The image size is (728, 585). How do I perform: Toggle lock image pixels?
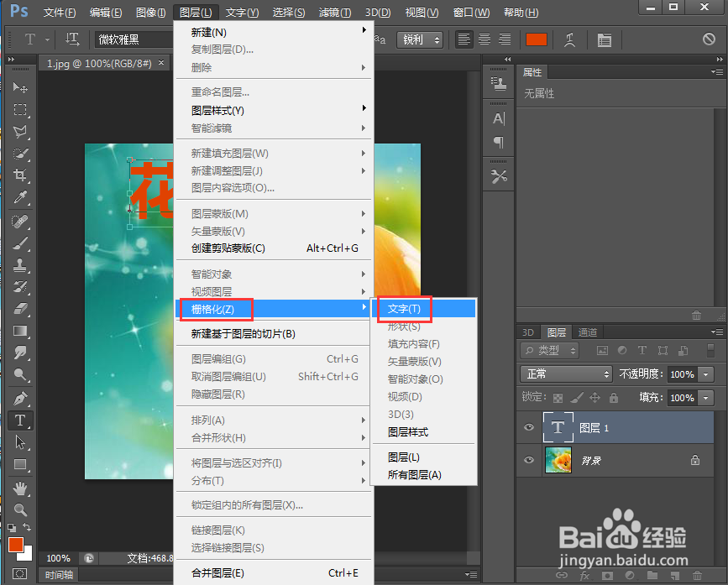(x=577, y=398)
